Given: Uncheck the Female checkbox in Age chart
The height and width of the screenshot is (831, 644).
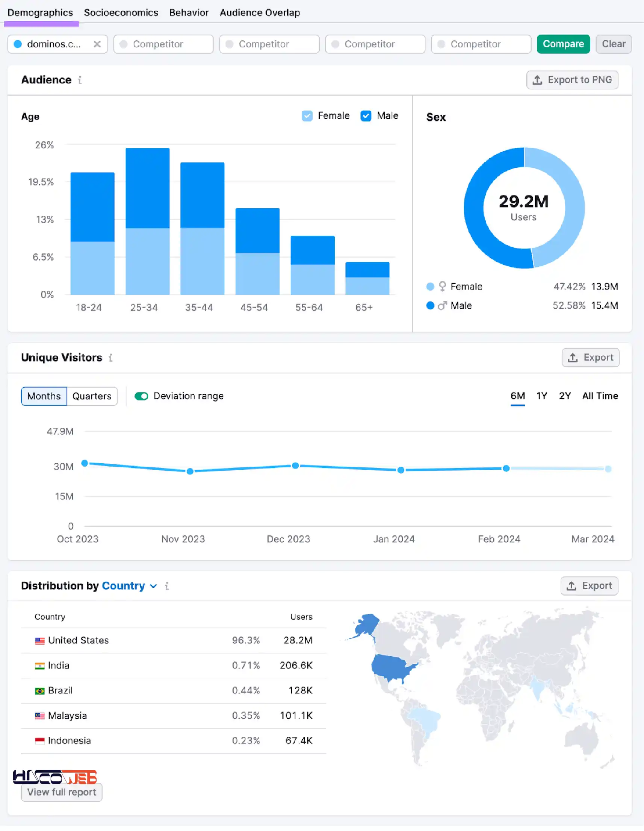Looking at the screenshot, I should point(307,116).
